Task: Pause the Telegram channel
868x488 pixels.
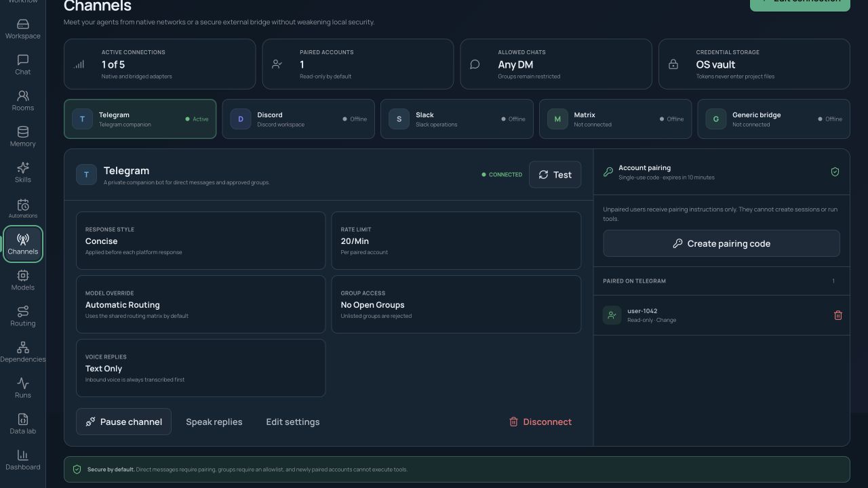Action: (123, 422)
